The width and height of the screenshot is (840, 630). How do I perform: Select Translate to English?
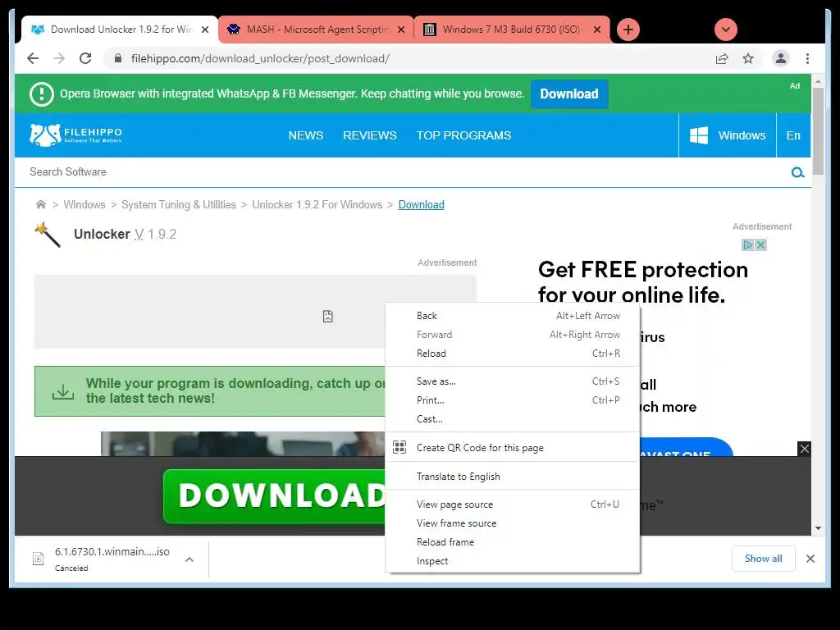coord(513,476)
